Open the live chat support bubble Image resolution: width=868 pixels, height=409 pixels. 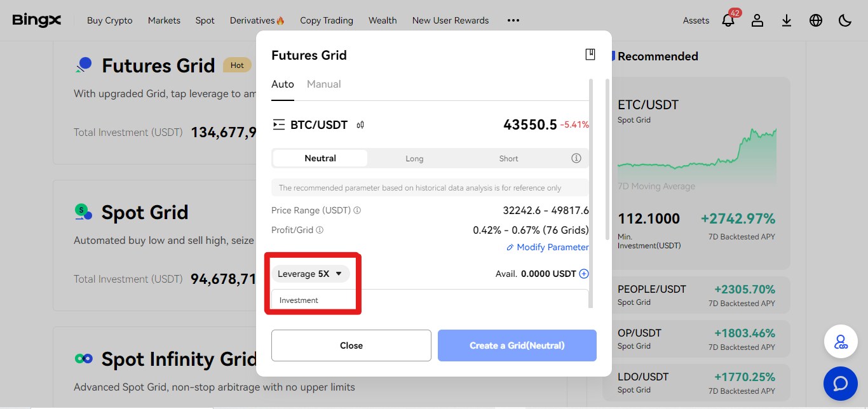coord(841,384)
